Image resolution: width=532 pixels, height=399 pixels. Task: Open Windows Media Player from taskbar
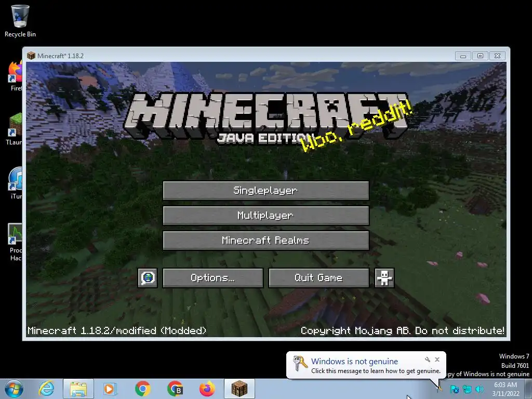click(x=110, y=389)
